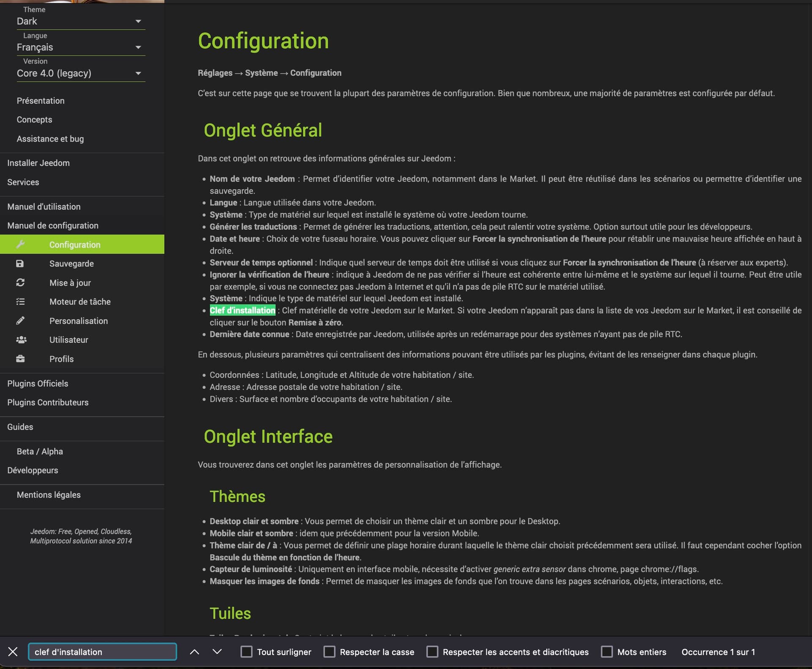Open the Theme dropdown set to Dark
This screenshot has width=812, height=669.
(80, 21)
